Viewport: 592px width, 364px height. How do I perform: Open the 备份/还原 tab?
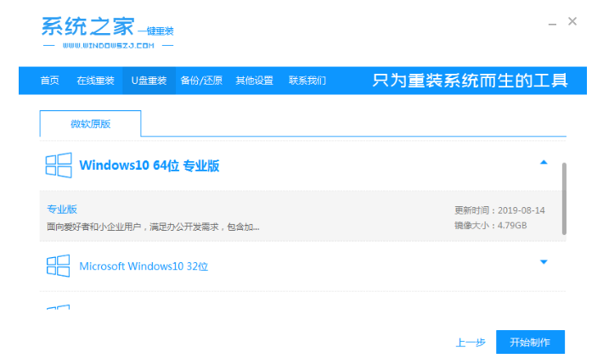(x=201, y=81)
